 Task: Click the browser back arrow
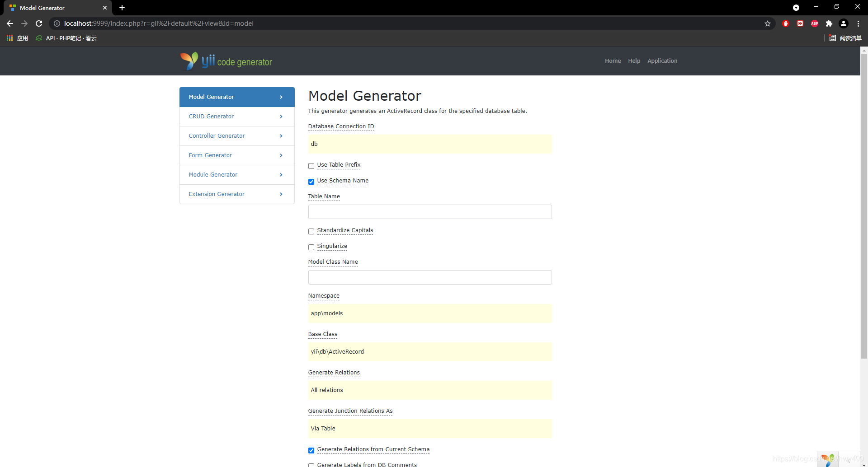[x=10, y=23]
